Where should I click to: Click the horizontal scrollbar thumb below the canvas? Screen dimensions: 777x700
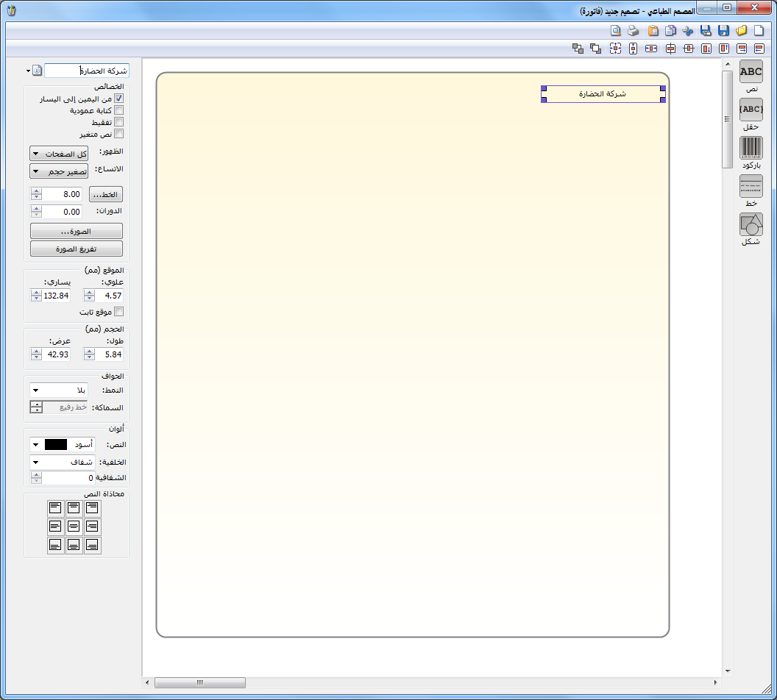tap(199, 682)
